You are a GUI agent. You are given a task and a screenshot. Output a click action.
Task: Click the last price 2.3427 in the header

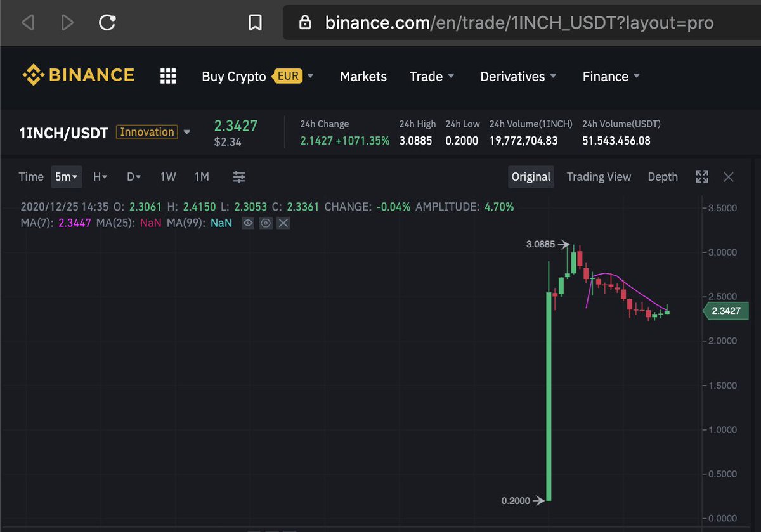click(236, 126)
